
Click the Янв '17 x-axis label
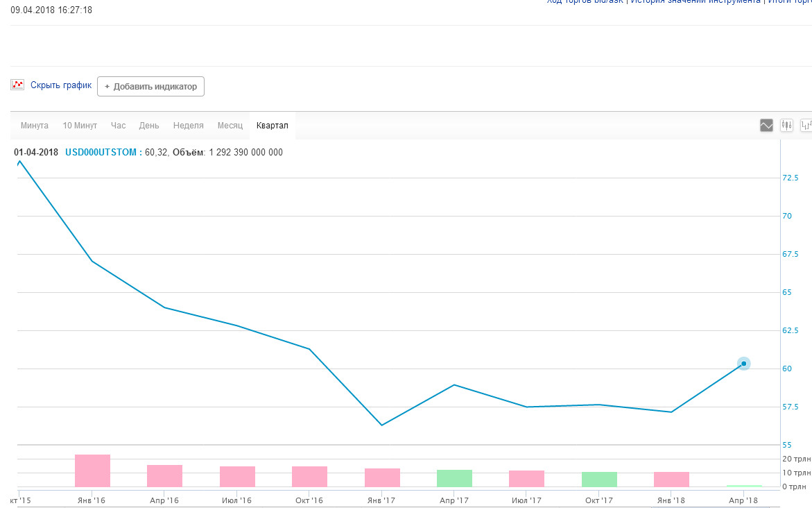pos(381,500)
